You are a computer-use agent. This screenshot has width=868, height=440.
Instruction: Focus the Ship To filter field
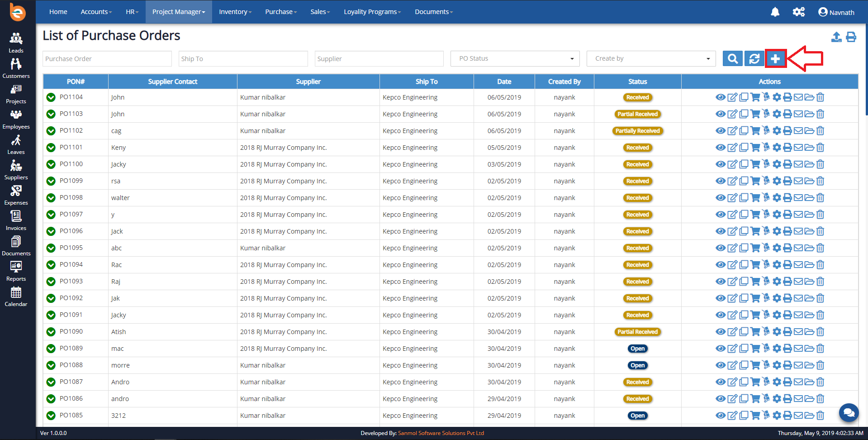coord(243,59)
